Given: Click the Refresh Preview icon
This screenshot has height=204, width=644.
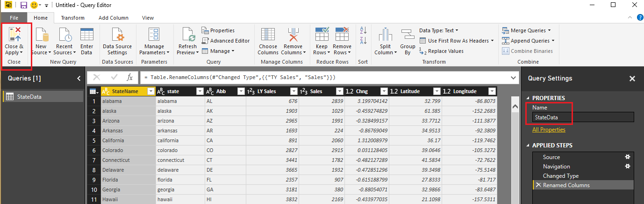Looking at the screenshot, I should point(188,35).
